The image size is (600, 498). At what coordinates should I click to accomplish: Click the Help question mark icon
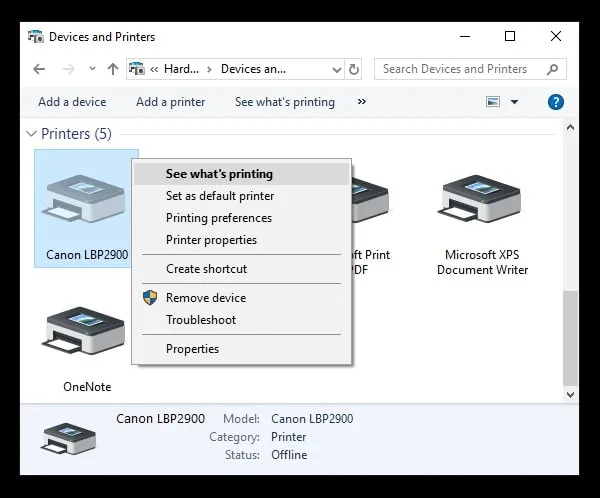pos(556,102)
